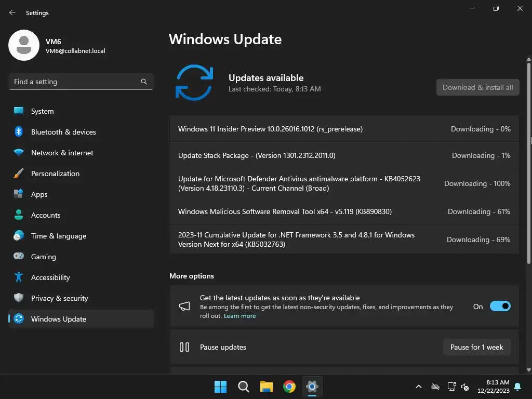Click the Time & language clock icon
The image size is (532, 399).
(19, 235)
